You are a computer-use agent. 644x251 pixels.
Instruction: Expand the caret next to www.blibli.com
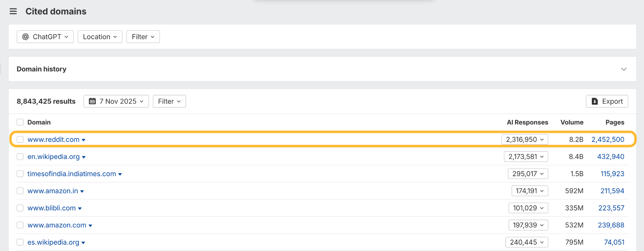coord(80,208)
